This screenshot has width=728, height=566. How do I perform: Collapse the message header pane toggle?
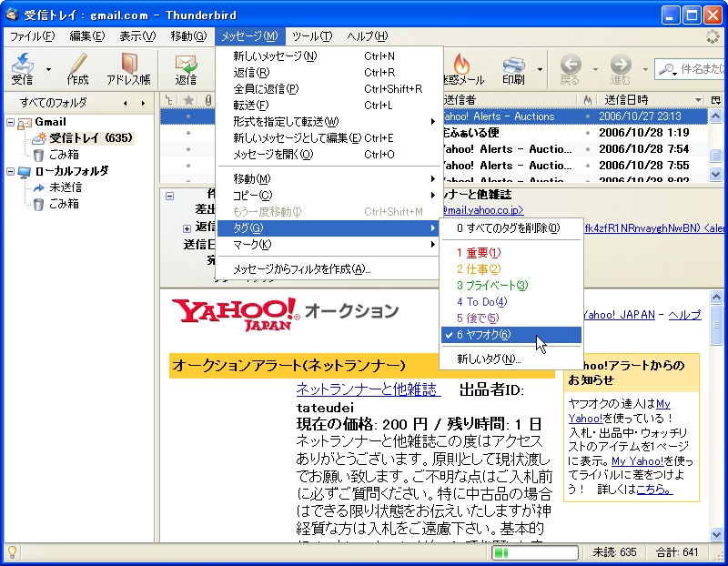(169, 196)
